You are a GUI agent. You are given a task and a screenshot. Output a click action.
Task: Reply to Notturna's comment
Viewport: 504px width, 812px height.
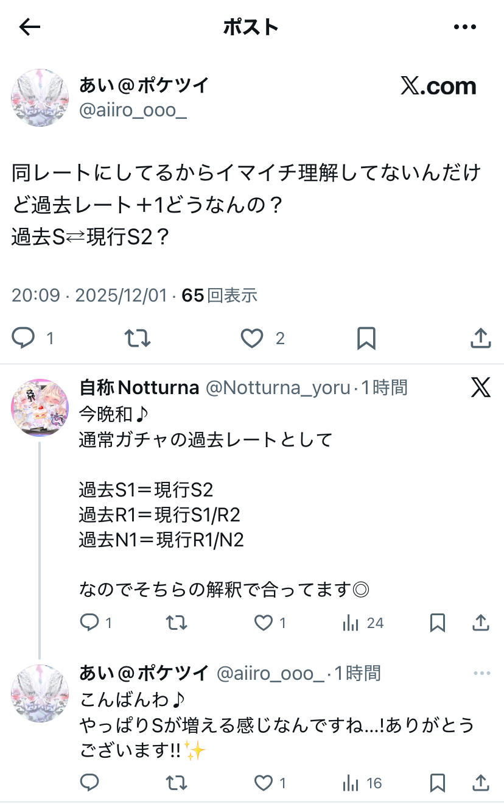[x=89, y=623]
